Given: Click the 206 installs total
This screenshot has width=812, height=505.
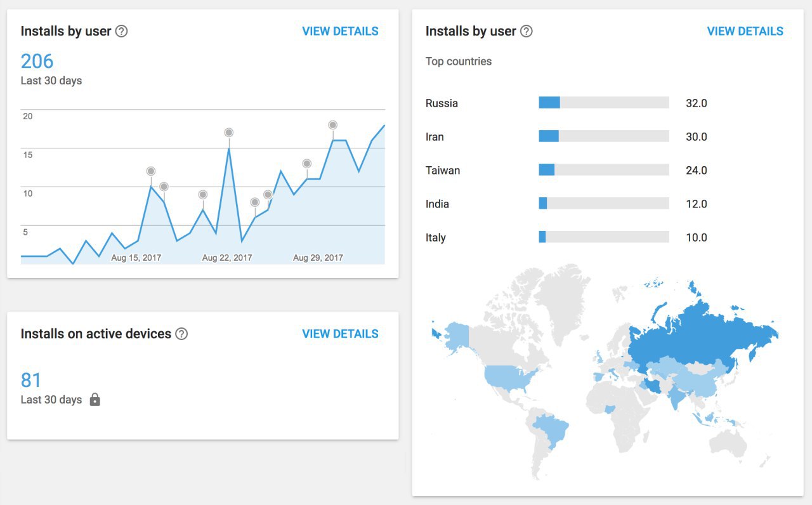Looking at the screenshot, I should (37, 61).
